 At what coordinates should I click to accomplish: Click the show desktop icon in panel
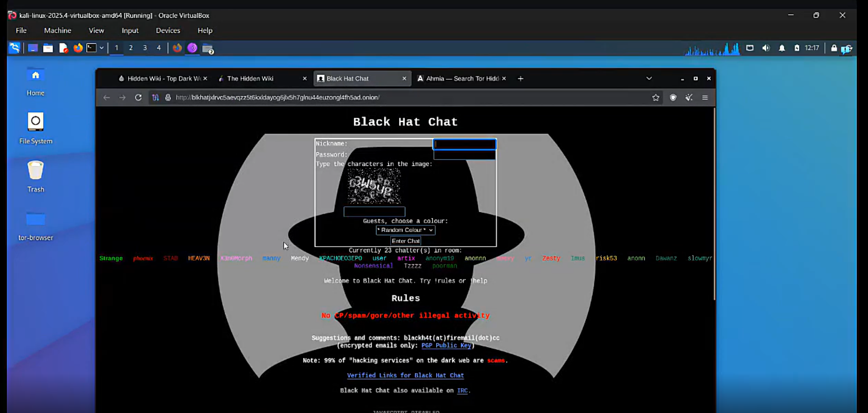[x=33, y=48]
